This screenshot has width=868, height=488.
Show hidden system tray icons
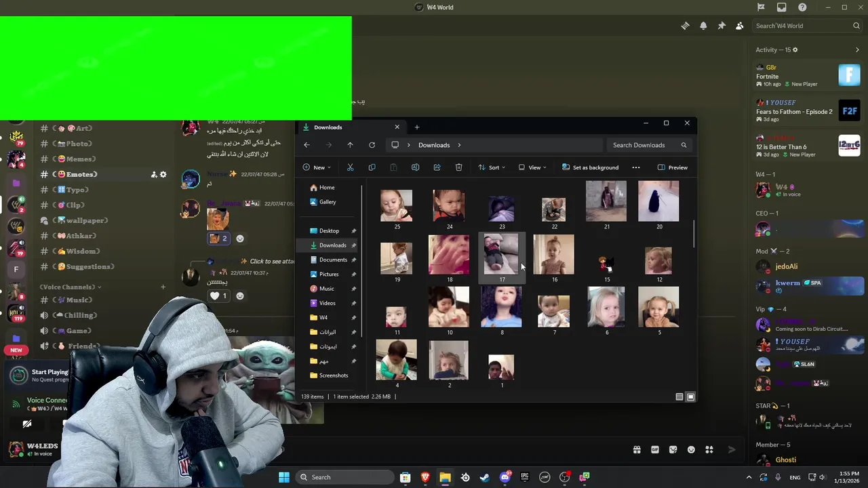click(749, 477)
